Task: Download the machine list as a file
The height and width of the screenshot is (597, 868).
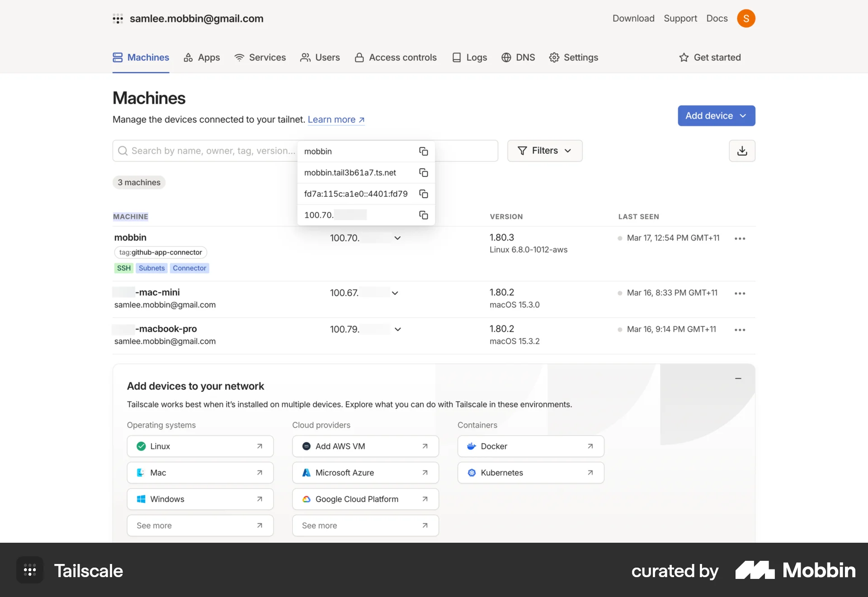Action: click(x=742, y=151)
